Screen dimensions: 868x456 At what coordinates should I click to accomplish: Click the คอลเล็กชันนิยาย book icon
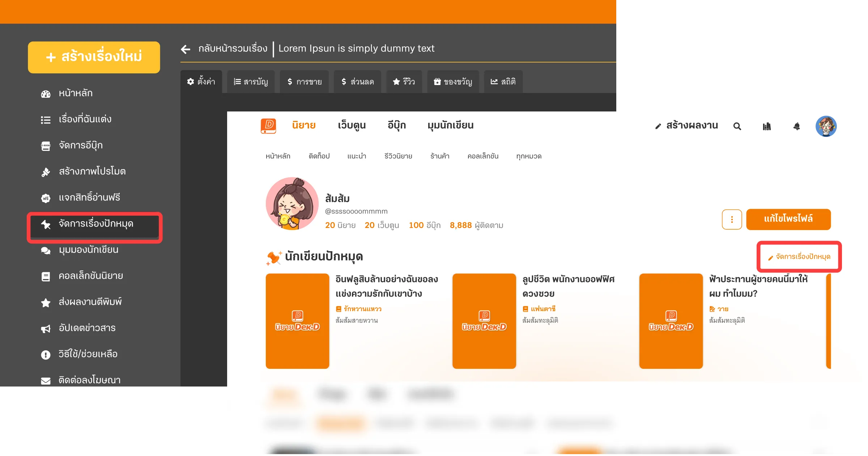tap(46, 276)
